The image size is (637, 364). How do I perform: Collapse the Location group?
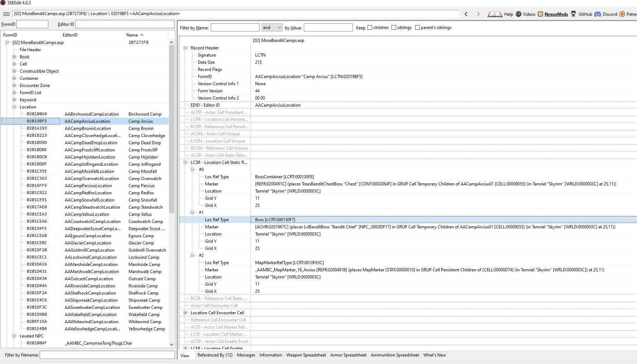14,107
